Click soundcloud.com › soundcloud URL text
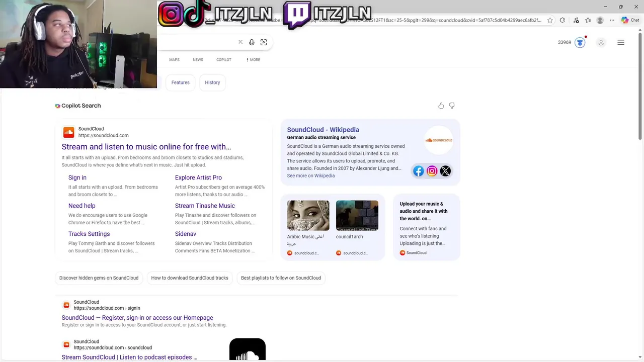 [113, 347]
